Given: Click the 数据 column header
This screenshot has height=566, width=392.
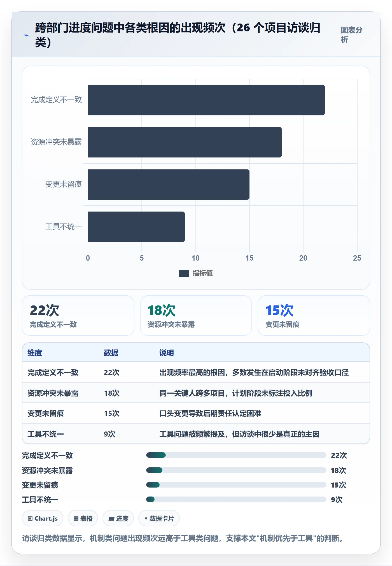Looking at the screenshot, I should (x=111, y=353).
